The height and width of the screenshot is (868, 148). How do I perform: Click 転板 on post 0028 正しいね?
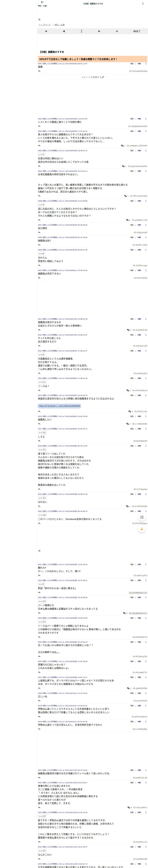pos(132,693)
